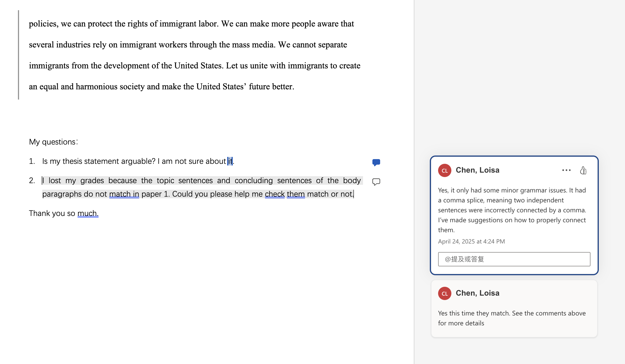Click the April 24, 2025 comment timestamp
This screenshot has width=625, height=364.
[471, 242]
